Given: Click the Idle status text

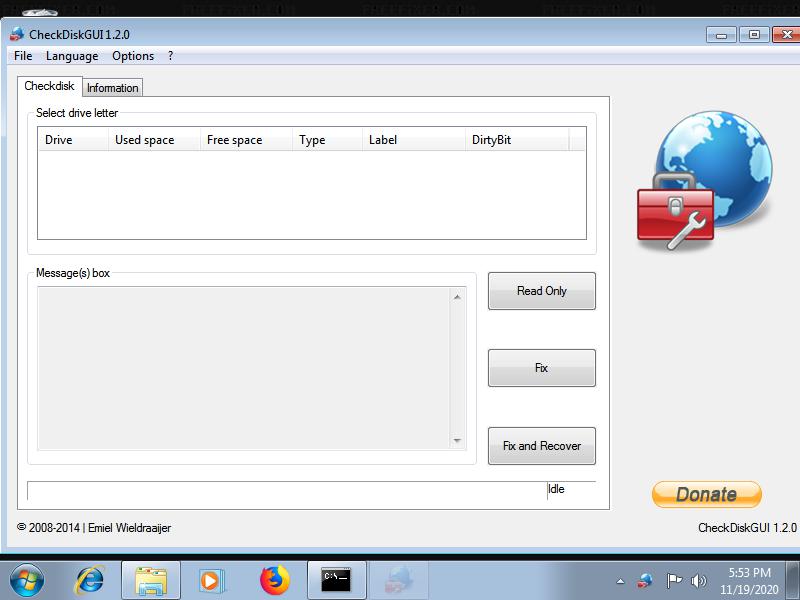Looking at the screenshot, I should (x=556, y=489).
